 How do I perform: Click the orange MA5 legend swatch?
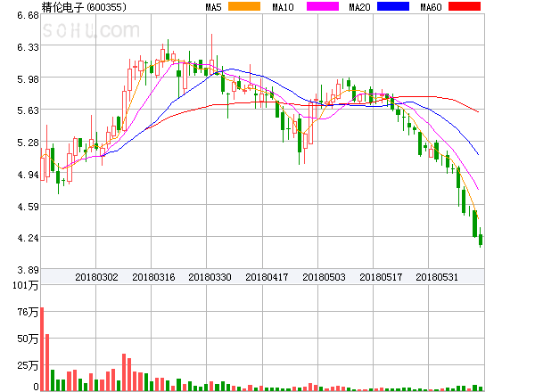pyautogui.click(x=244, y=6)
